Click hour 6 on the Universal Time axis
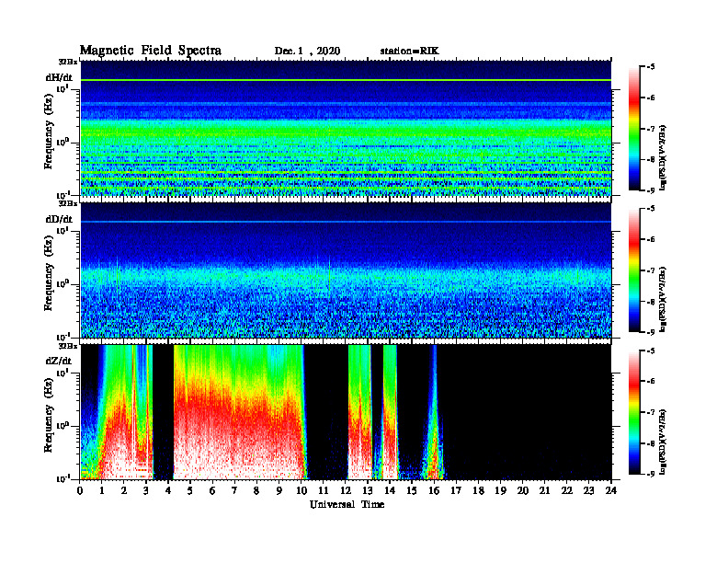This screenshot has width=728, height=563. click(x=212, y=491)
